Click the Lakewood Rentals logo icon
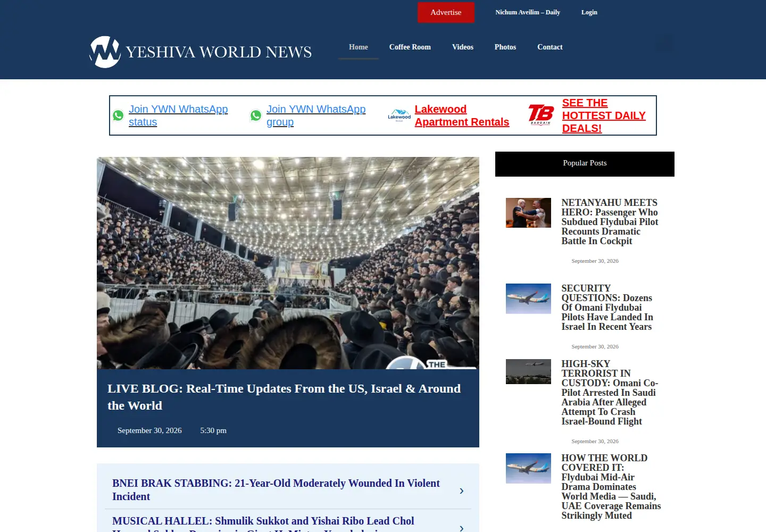The width and height of the screenshot is (766, 532). [399, 115]
